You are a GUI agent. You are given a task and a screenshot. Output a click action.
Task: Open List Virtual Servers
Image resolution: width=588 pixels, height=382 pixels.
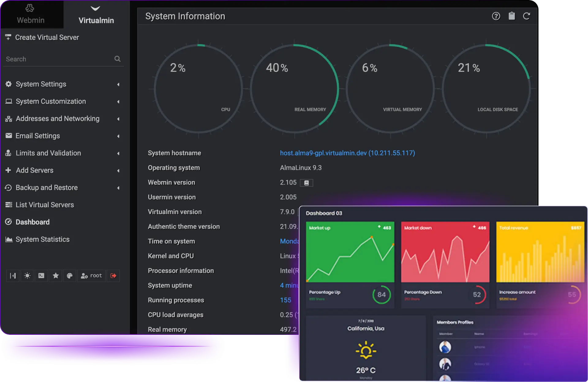tap(45, 205)
